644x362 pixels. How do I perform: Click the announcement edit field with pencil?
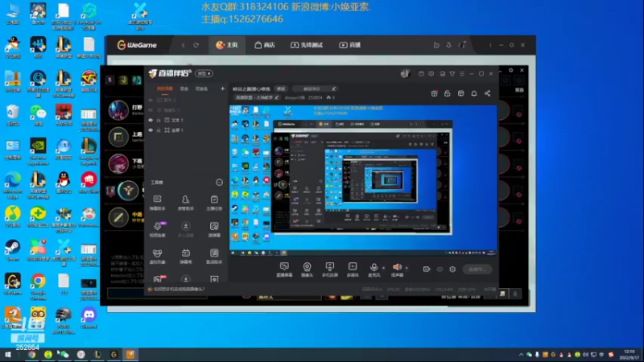[x=315, y=88]
